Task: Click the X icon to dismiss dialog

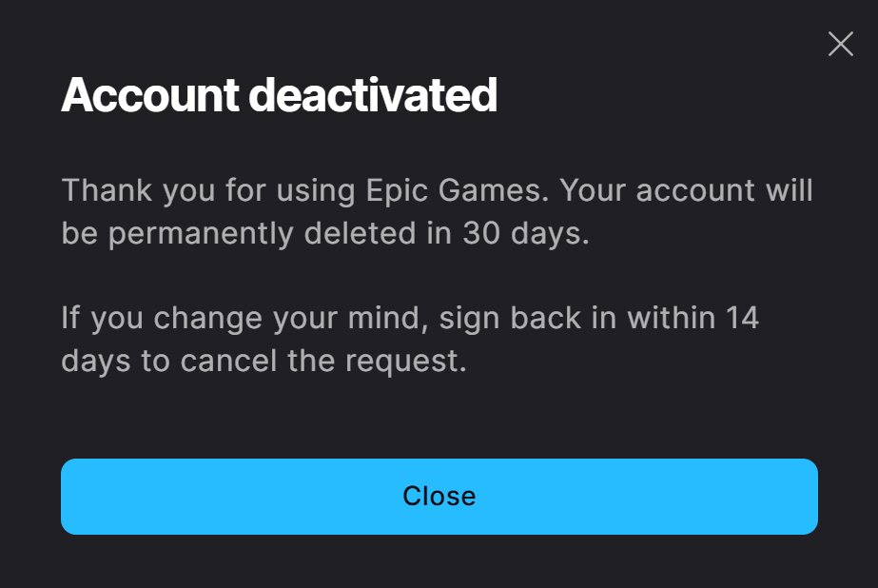Action: click(x=840, y=44)
